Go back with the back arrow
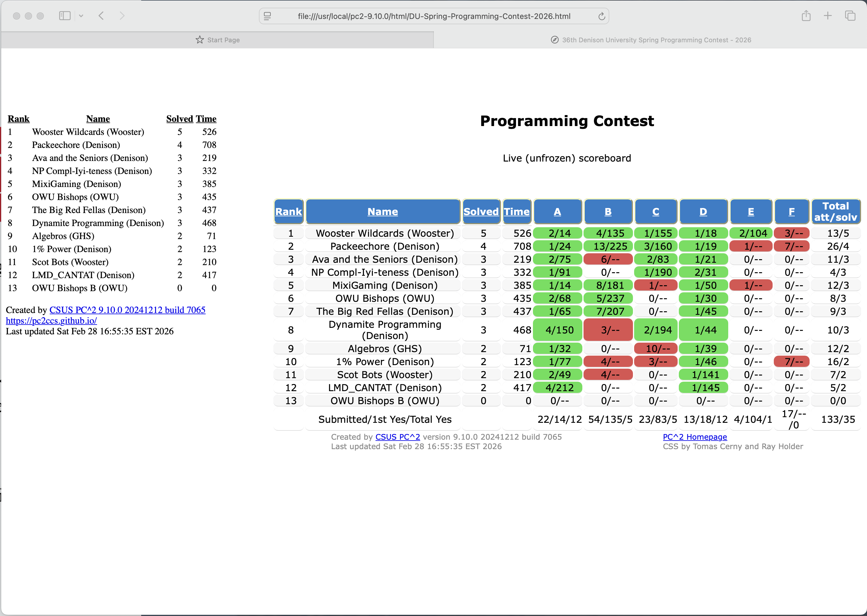This screenshot has height=616, width=867. (x=101, y=16)
